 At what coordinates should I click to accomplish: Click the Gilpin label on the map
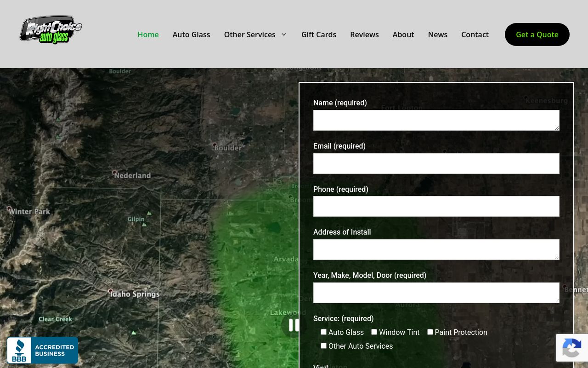coord(136,219)
